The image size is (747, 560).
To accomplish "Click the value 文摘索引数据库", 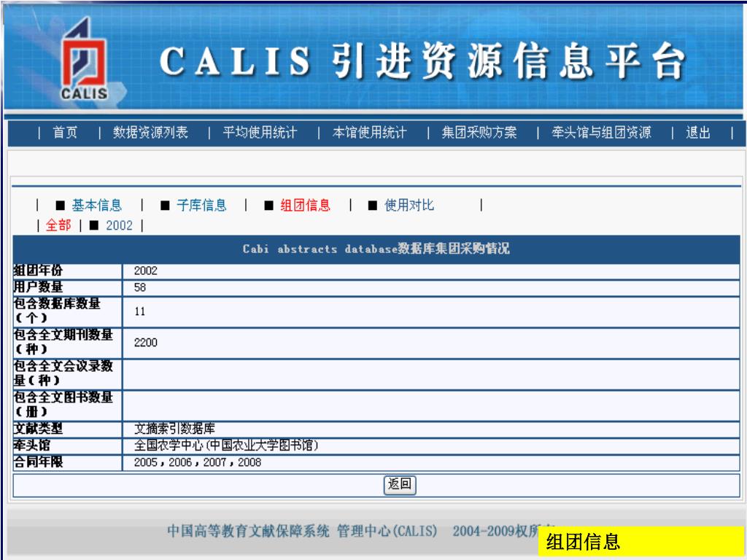I will pyautogui.click(x=174, y=429).
